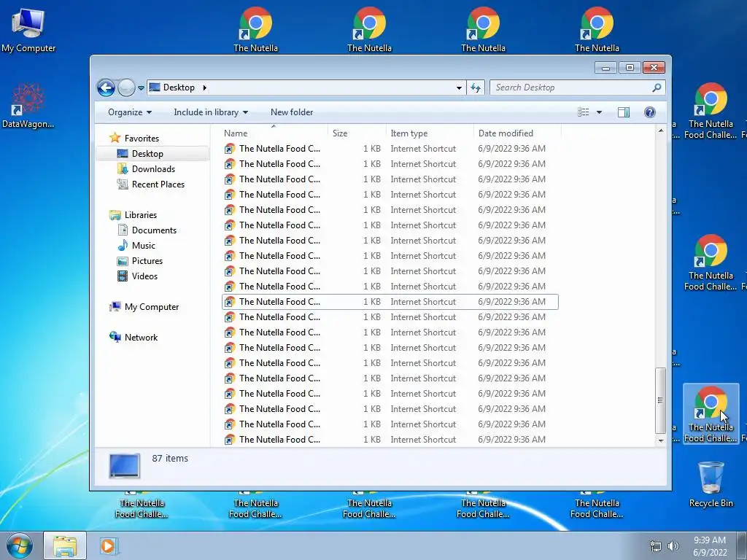Click the file list scrollbar thumb
Viewport: 747px width, 560px height.
pos(660,400)
